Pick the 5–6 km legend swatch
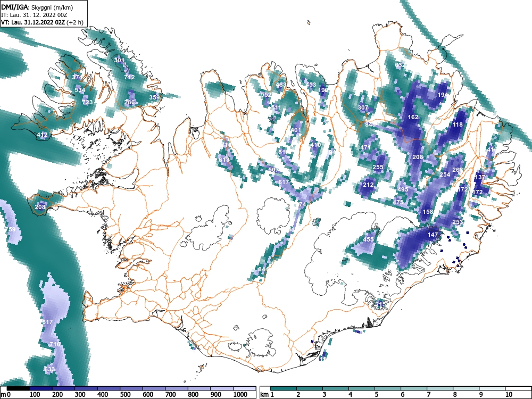 coord(388,388)
